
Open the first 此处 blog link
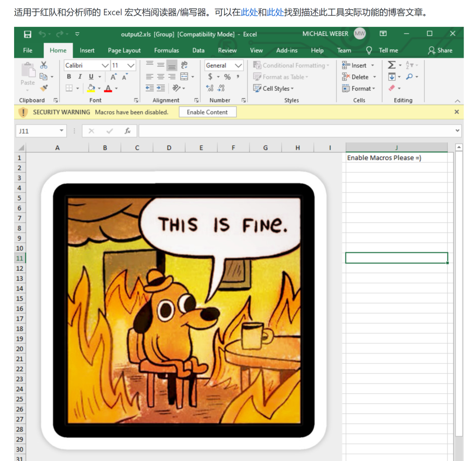249,12
